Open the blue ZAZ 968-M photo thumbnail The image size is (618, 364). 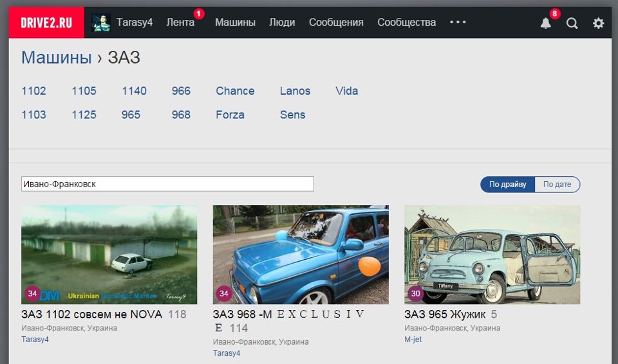(301, 255)
